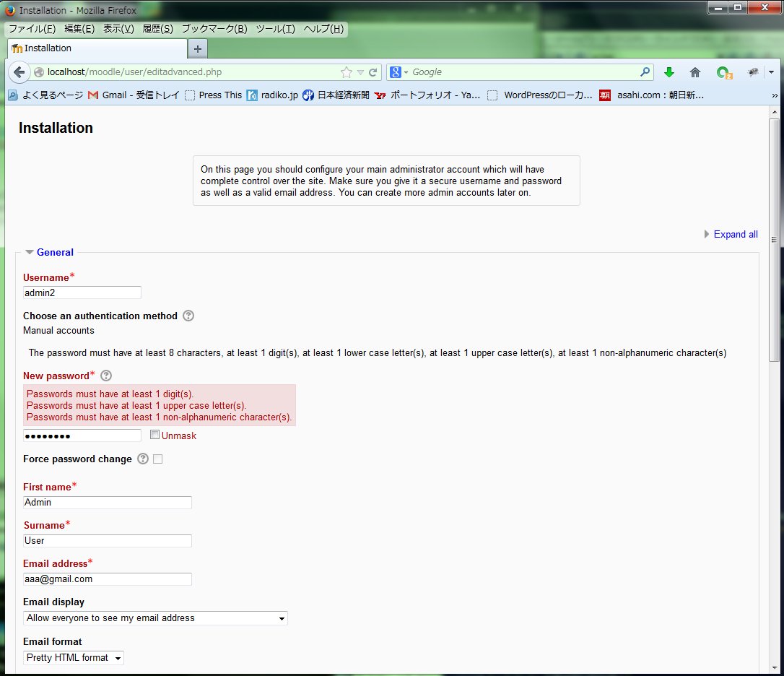This screenshot has width=784, height=676.
Task: Open the ブックマーク(B) menu
Action: (214, 29)
